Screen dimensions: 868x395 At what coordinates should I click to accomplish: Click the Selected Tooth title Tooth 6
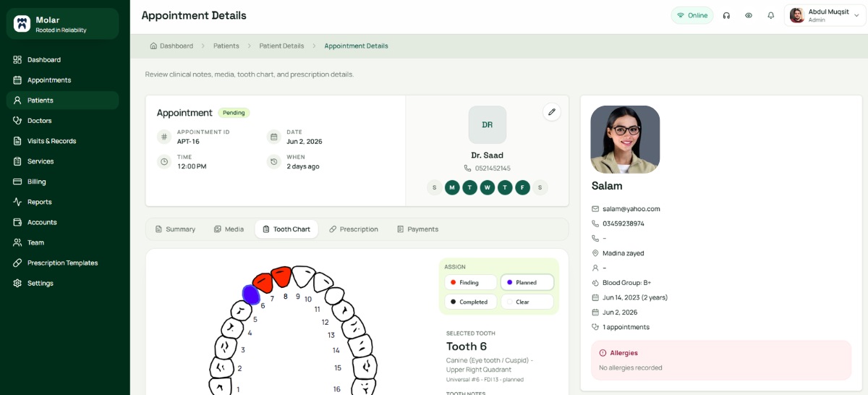467,347
